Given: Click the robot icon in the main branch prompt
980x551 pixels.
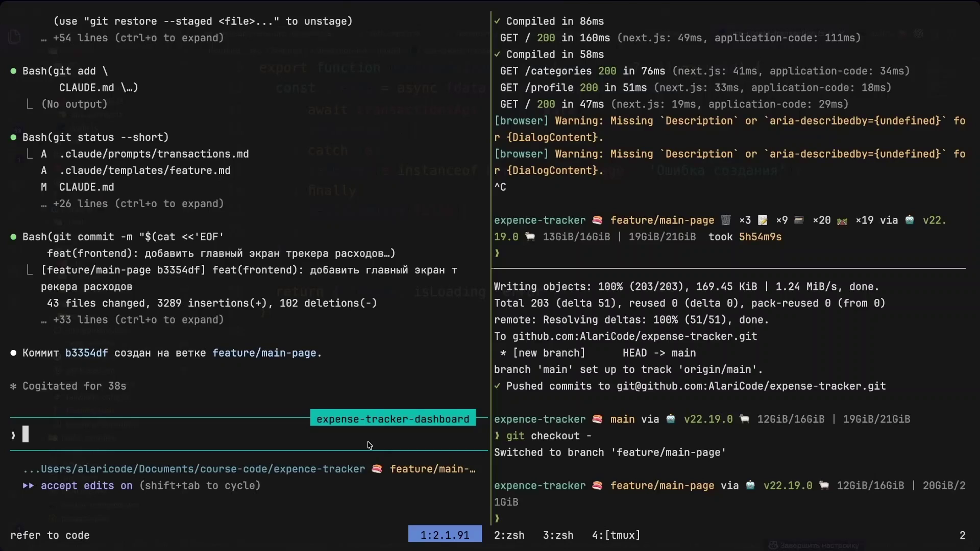Looking at the screenshot, I should click(671, 419).
